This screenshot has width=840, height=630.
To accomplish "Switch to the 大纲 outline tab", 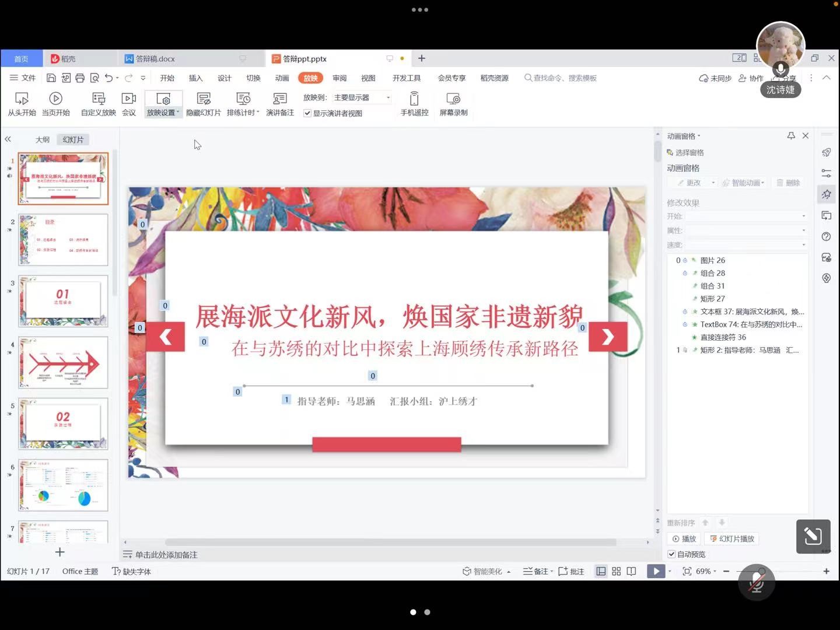I will (42, 139).
